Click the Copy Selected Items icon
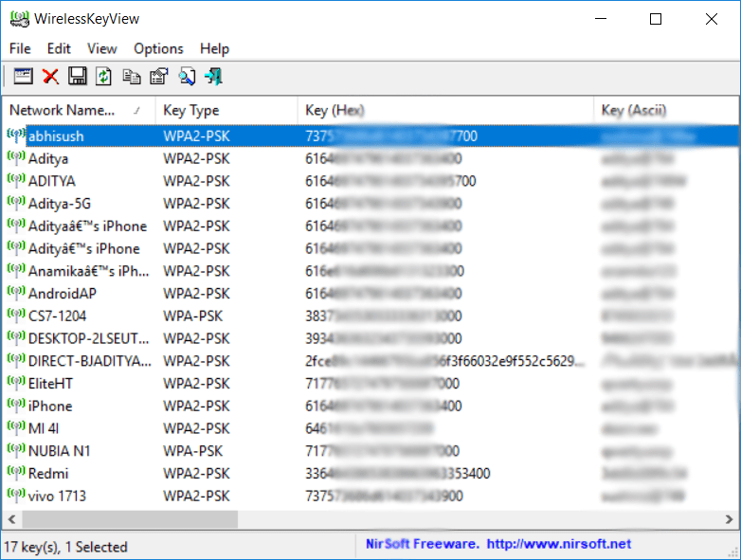The width and height of the screenshot is (741, 560). (132, 76)
